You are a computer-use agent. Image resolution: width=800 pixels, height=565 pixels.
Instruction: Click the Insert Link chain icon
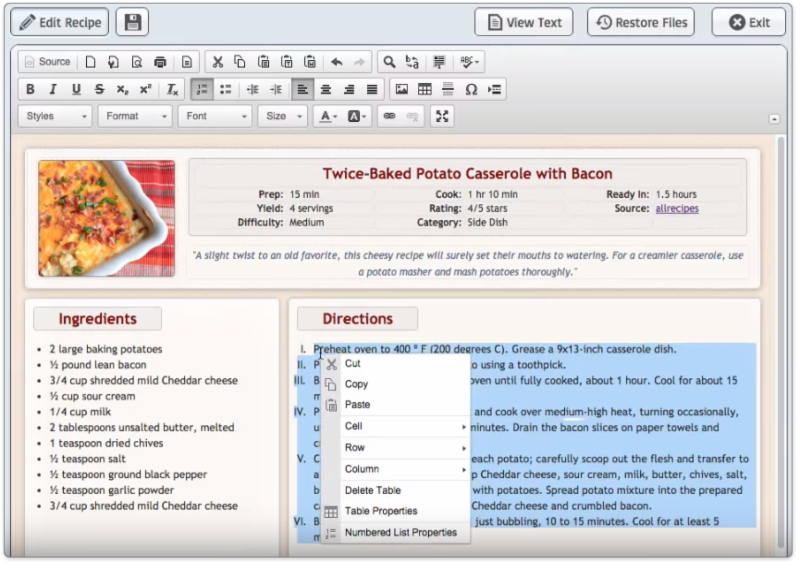tap(389, 116)
